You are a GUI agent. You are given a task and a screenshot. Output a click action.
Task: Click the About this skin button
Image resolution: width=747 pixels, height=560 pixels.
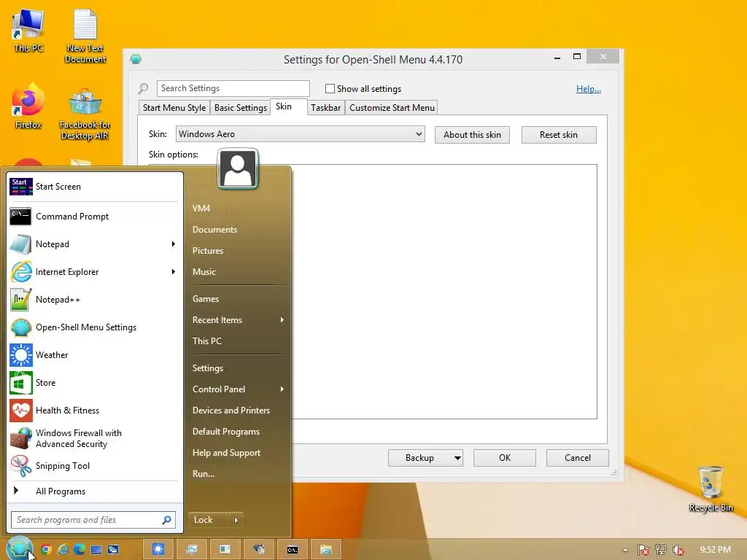point(472,135)
